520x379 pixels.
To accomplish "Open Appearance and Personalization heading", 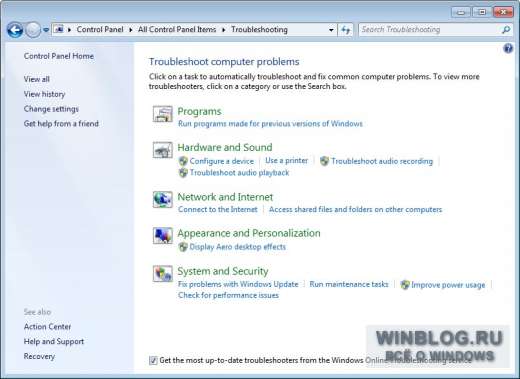I will point(249,233).
